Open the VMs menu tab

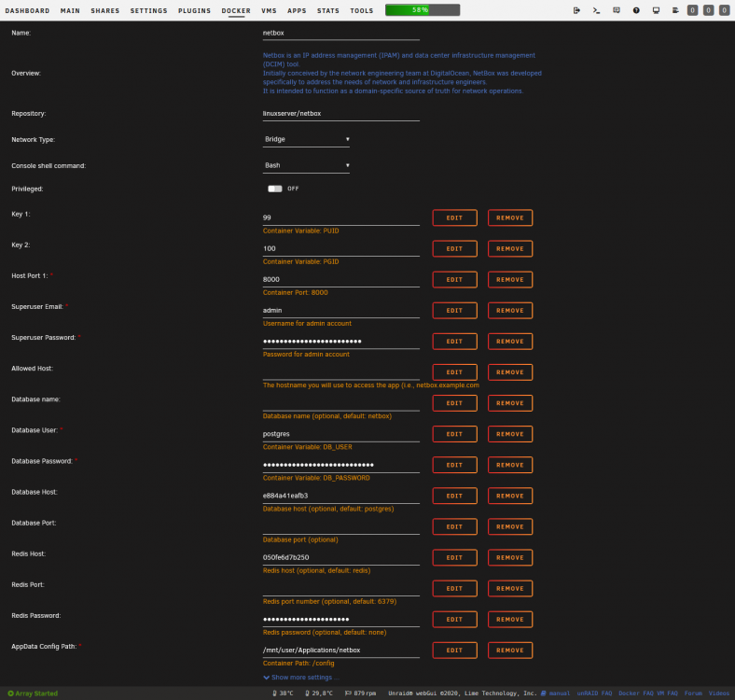pos(269,10)
